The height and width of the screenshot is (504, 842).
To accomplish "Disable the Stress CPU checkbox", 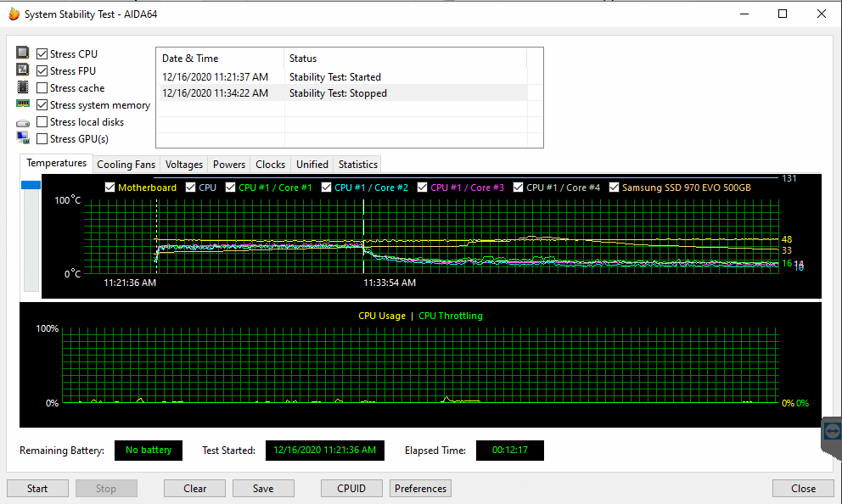I will click(42, 53).
